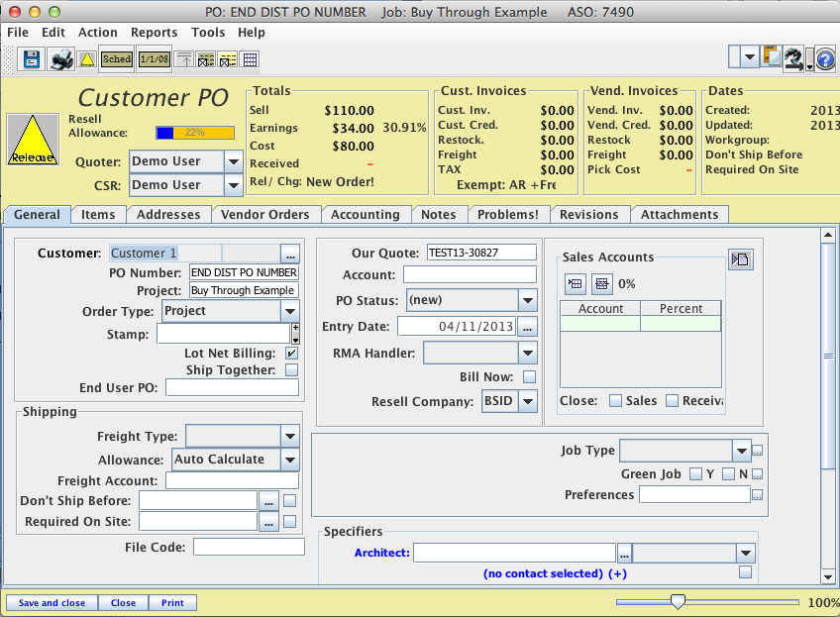Click the zoom slider thumb

tap(678, 602)
